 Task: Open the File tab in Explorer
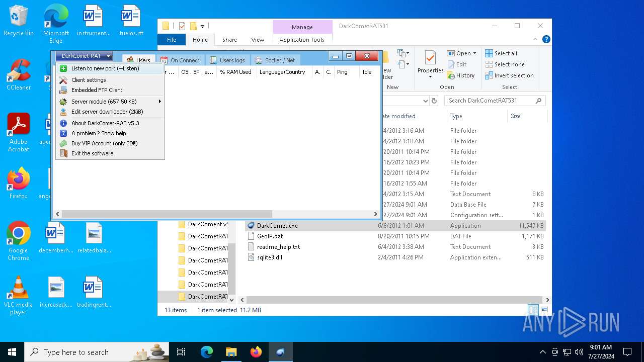click(x=172, y=40)
